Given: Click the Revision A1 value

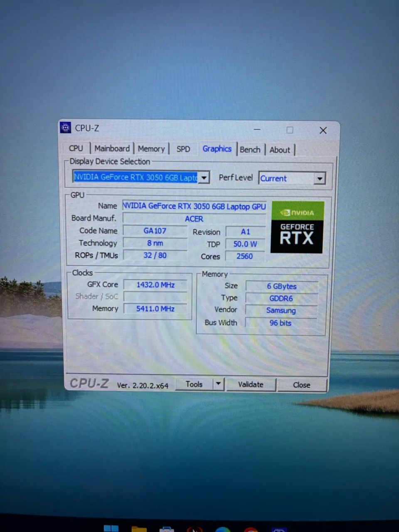Looking at the screenshot, I should point(245,232).
